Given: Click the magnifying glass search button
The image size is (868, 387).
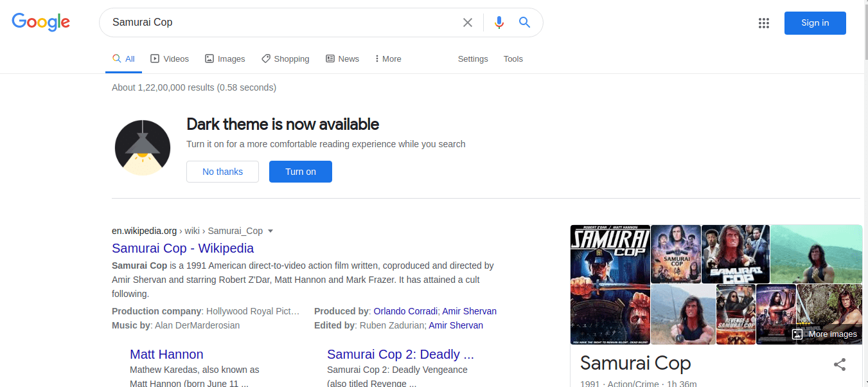Looking at the screenshot, I should [x=525, y=22].
